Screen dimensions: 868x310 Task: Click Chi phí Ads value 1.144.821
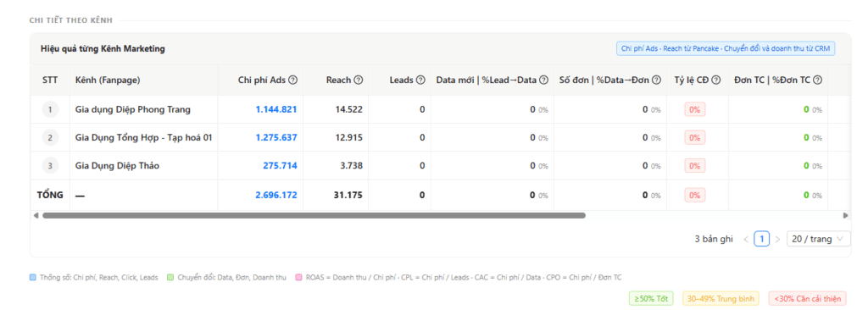pos(276,109)
